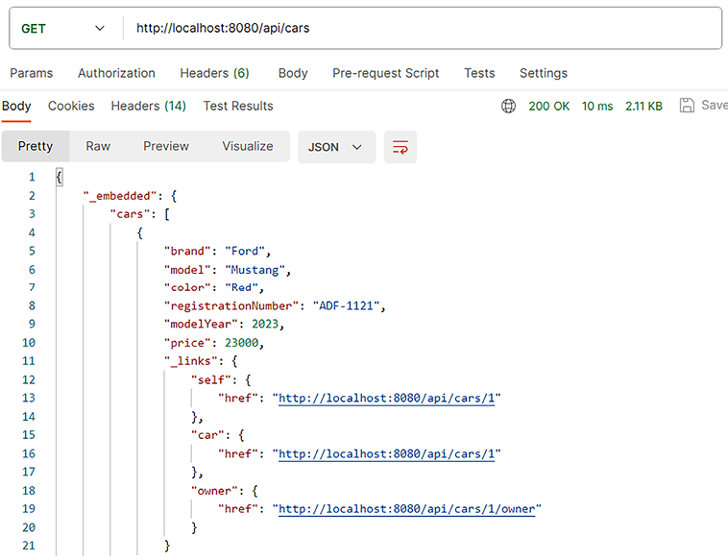Click the request URL input field

coord(423,29)
